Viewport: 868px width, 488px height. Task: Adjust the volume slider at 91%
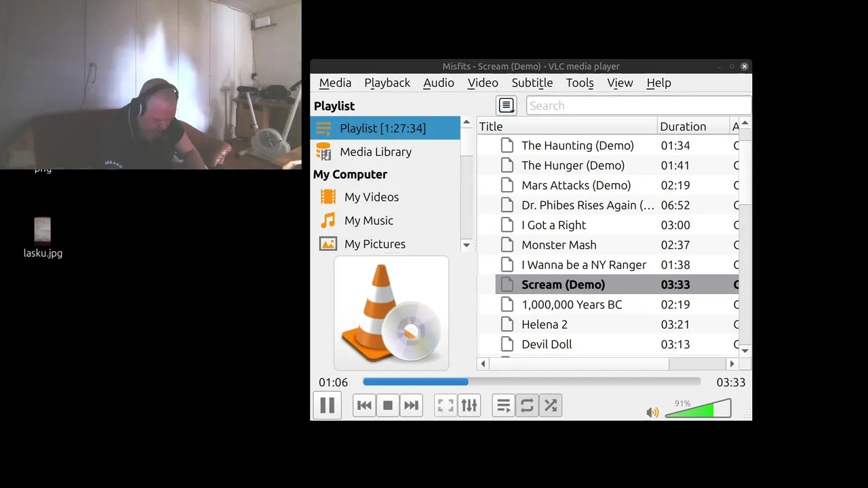pos(698,409)
